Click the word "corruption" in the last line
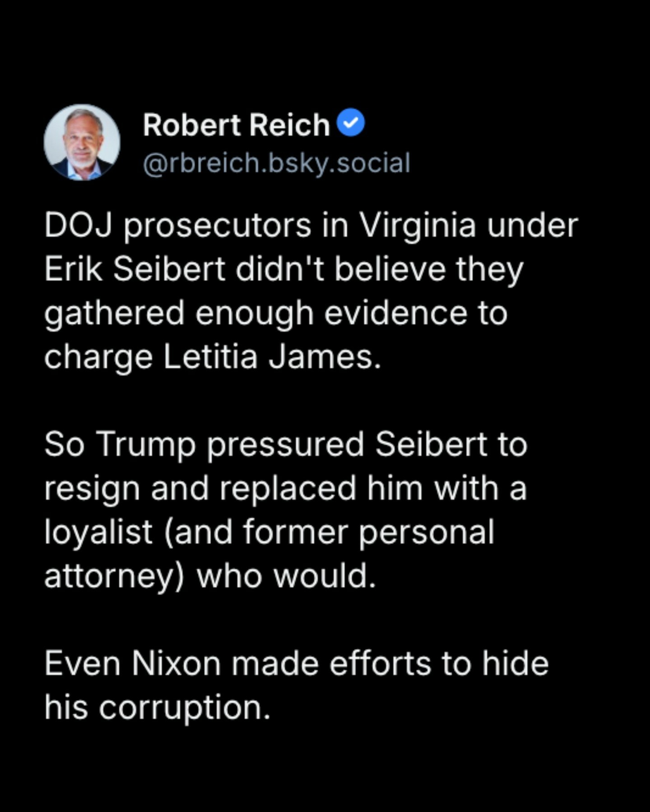 (184, 707)
